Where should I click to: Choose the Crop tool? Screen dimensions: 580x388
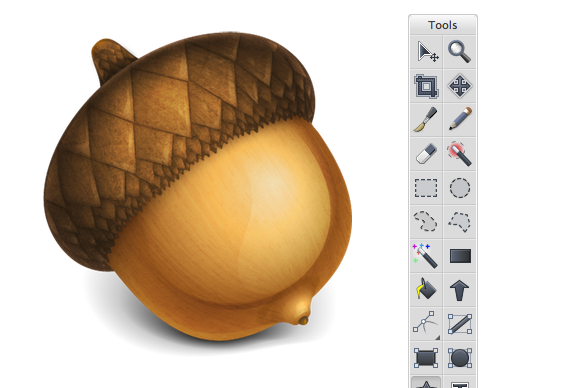click(426, 86)
